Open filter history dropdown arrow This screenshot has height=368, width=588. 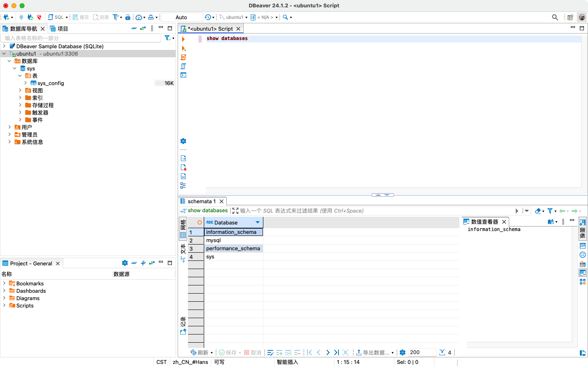[527, 211]
